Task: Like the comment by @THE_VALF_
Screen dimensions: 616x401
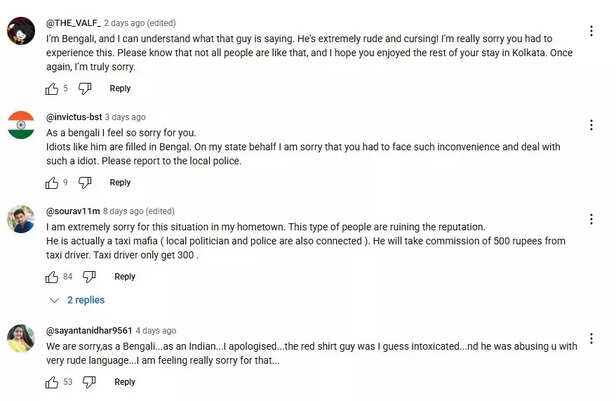Action: (x=52, y=89)
